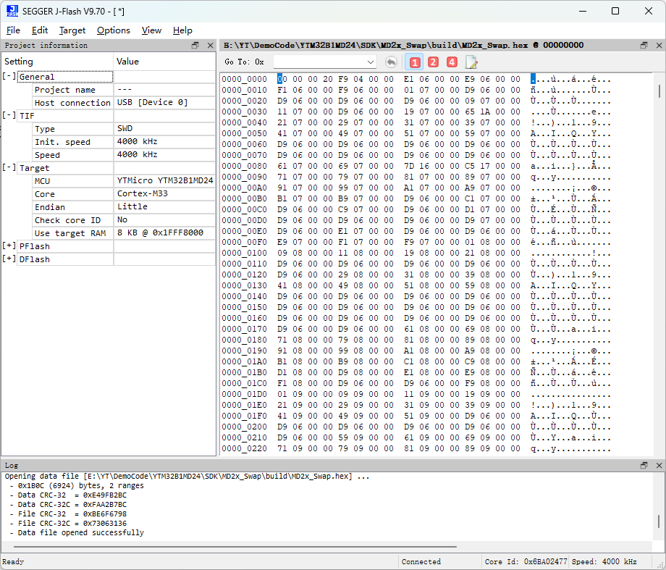Image resolution: width=666 pixels, height=570 pixels.
Task: Close the MD2x_Swap.hex data window
Action: 659,45
